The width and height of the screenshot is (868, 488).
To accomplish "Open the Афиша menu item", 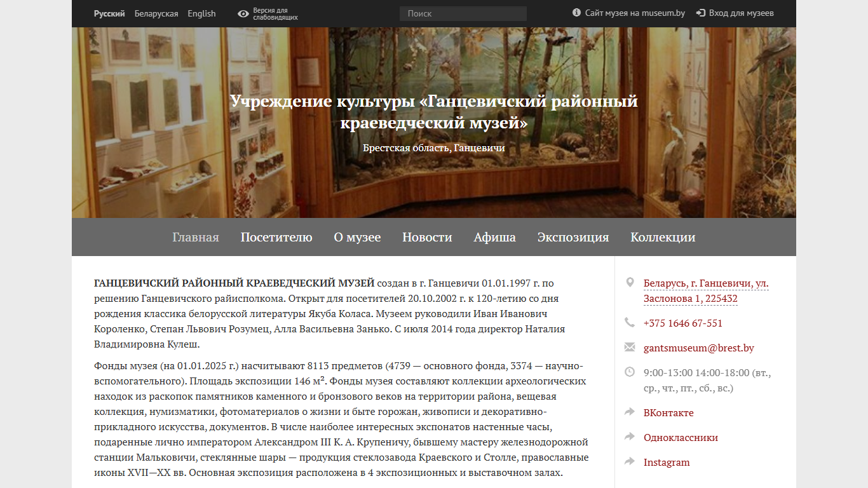I will (x=494, y=237).
